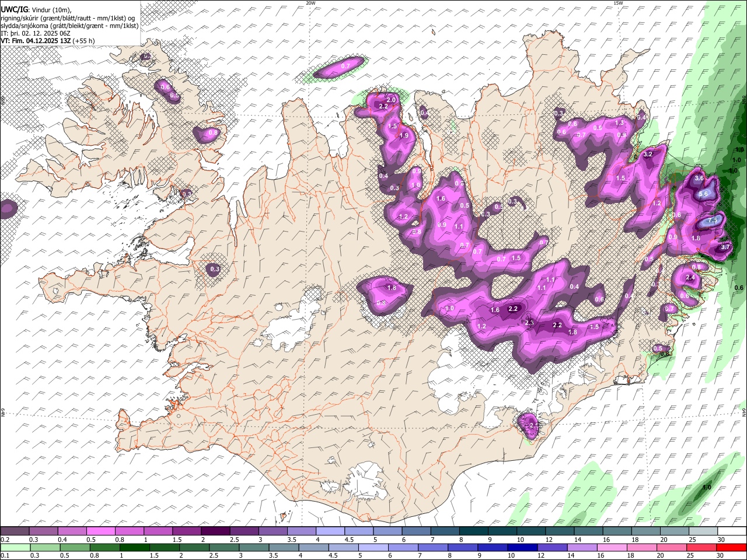Select the snow legend swatch labeled 14
Viewport: 747px width, 560px height.
[587, 531]
